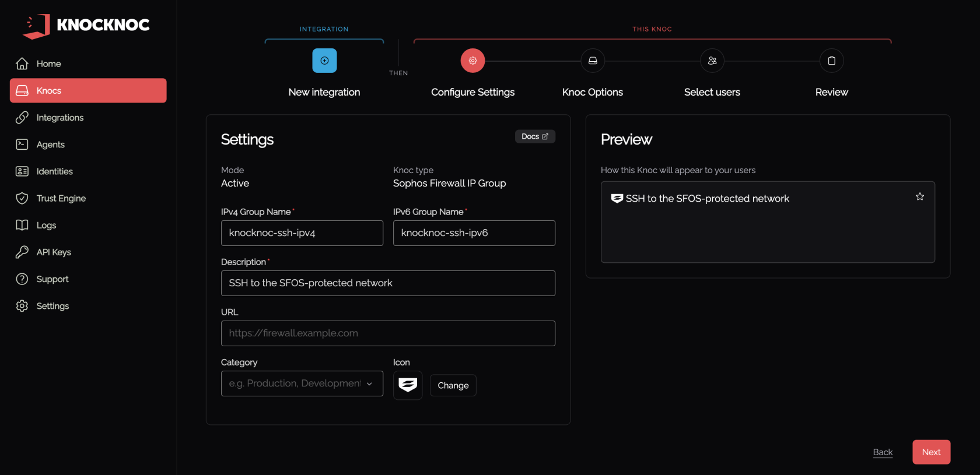Image resolution: width=980 pixels, height=475 pixels.
Task: Click the Sophos icon in Preview card
Action: coord(617,199)
